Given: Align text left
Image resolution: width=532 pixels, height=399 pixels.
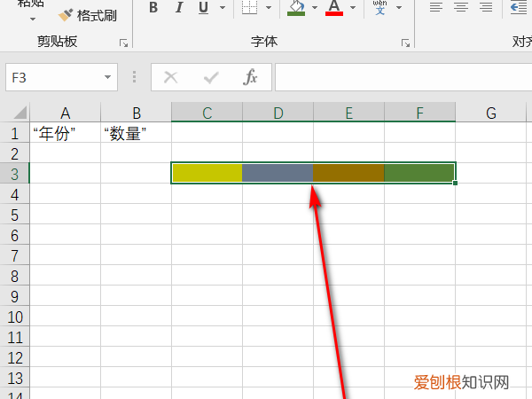Looking at the screenshot, I should click(436, 7).
